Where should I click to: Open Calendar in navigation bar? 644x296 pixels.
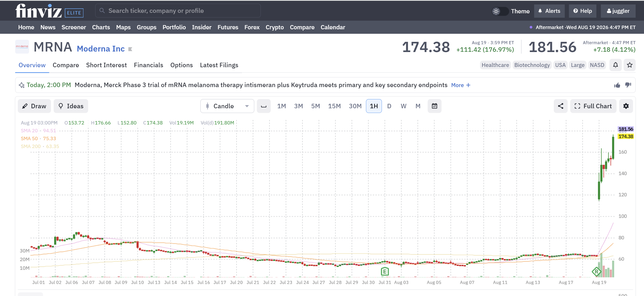[x=333, y=27]
